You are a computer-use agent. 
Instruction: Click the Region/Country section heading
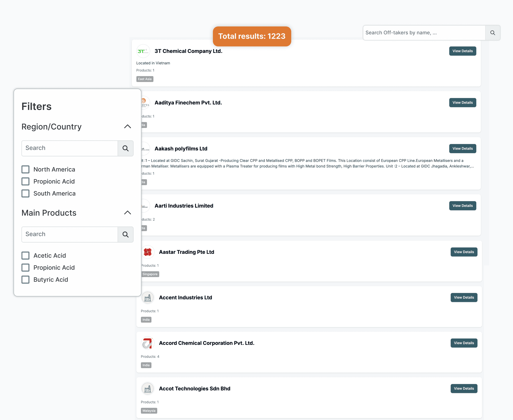tap(51, 127)
